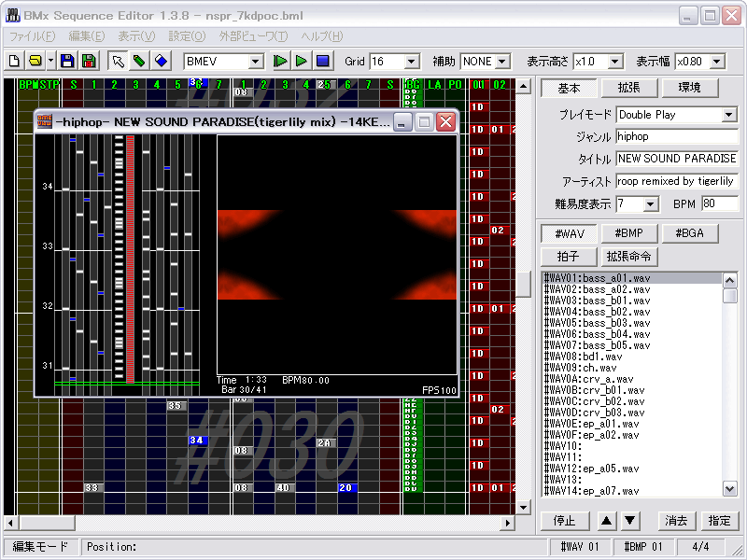The width and height of the screenshot is (747, 560).
Task: Create a new file with toolbar icon
Action: coord(14,62)
